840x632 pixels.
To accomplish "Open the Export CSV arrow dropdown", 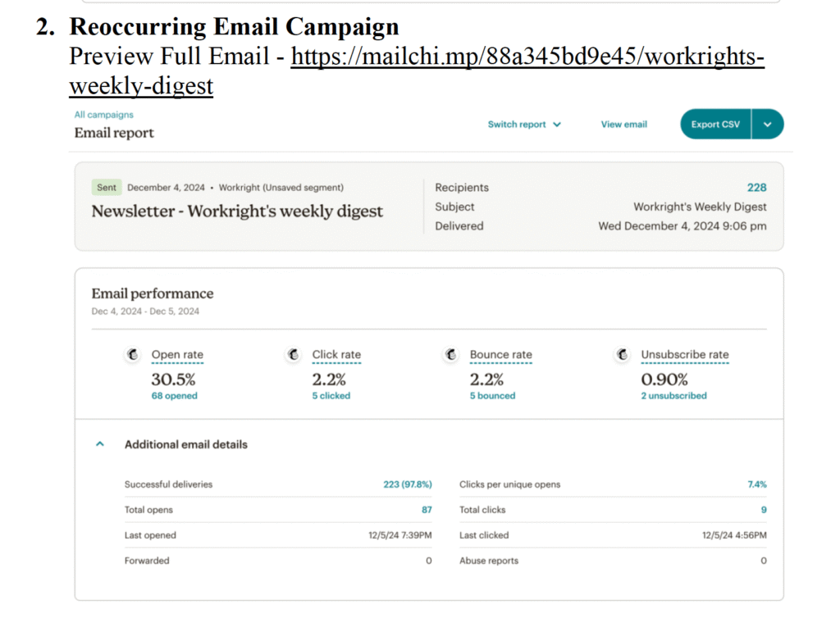I will click(x=768, y=125).
